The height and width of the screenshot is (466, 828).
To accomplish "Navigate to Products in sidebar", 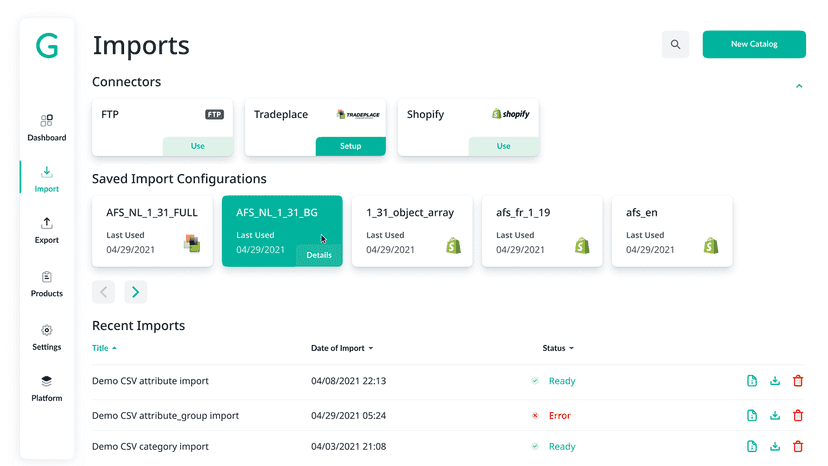I will point(46,284).
